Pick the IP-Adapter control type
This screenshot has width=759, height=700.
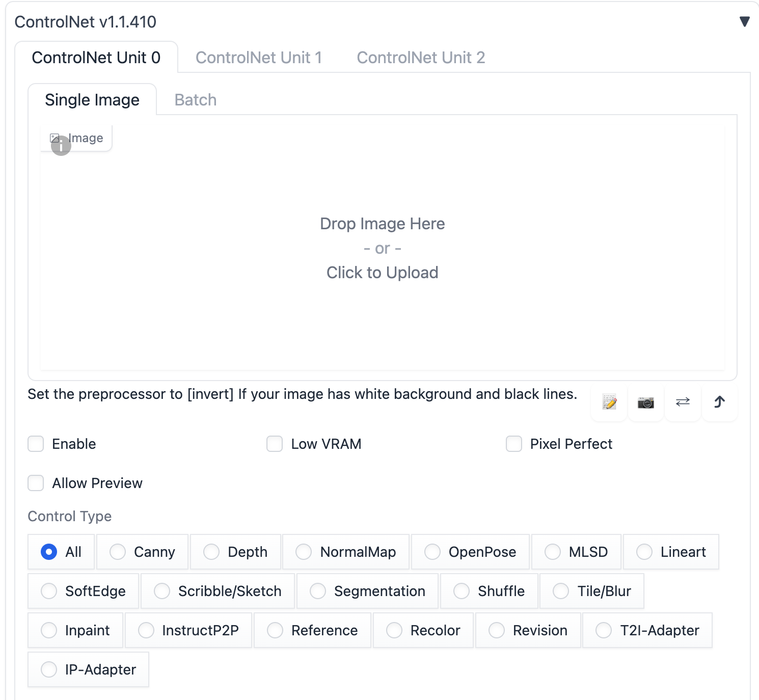click(49, 669)
